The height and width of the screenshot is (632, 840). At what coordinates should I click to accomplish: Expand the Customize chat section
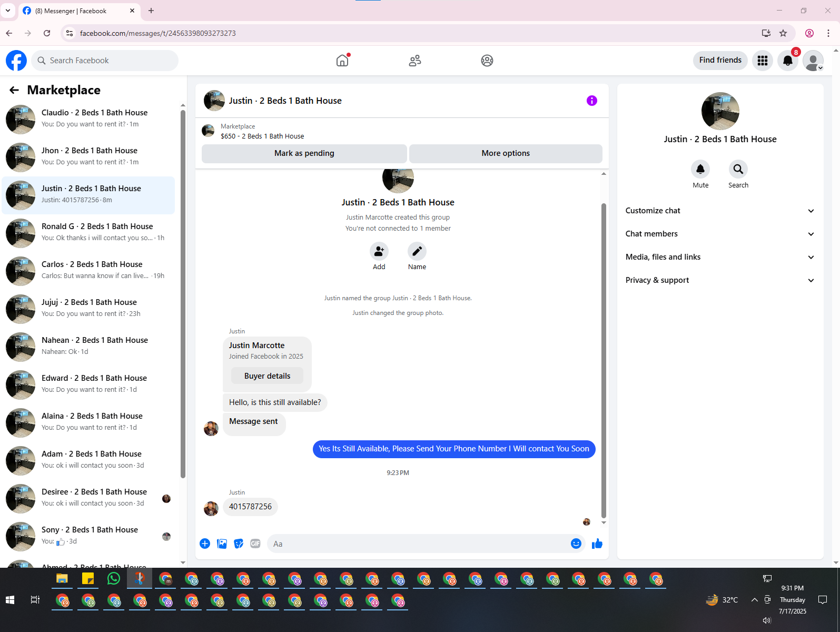pos(720,211)
